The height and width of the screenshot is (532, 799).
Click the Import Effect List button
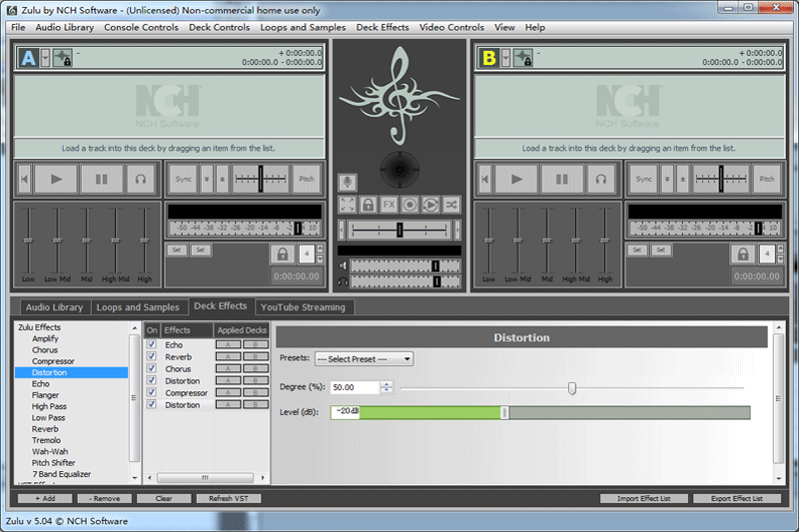(x=643, y=498)
